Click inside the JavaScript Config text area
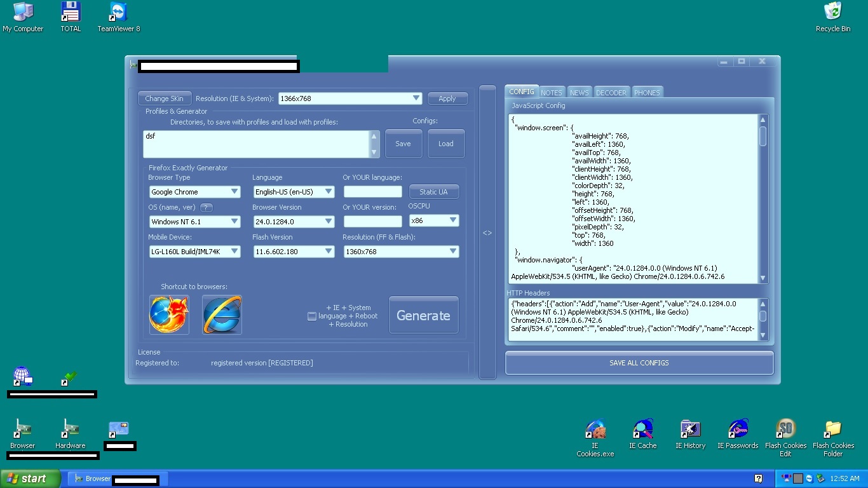The width and height of the screenshot is (868, 488). pos(634,199)
